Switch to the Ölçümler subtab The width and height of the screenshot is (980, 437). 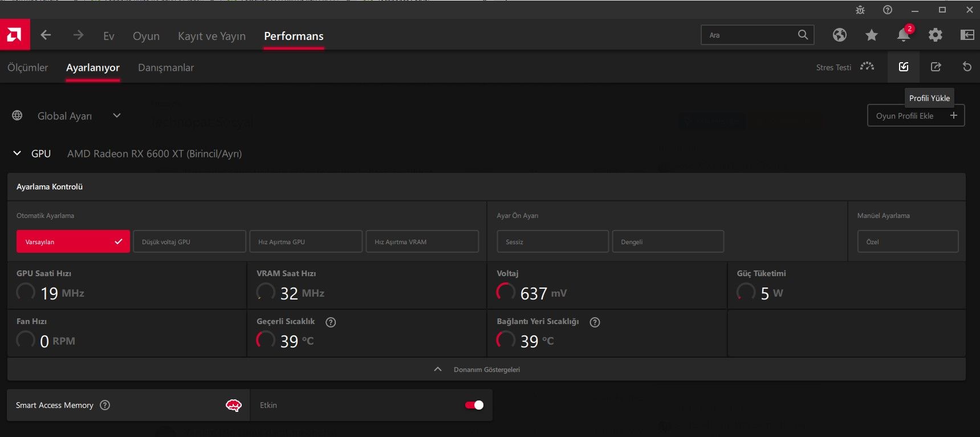(28, 67)
